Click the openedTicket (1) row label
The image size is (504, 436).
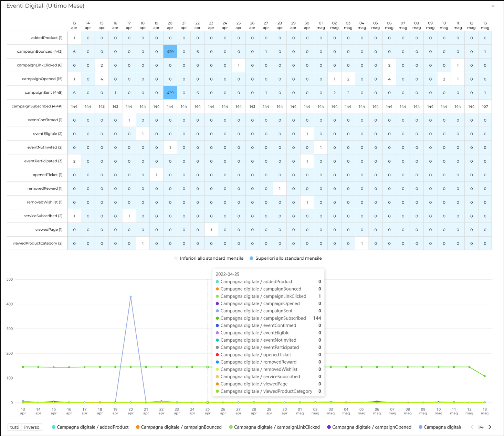point(48,175)
